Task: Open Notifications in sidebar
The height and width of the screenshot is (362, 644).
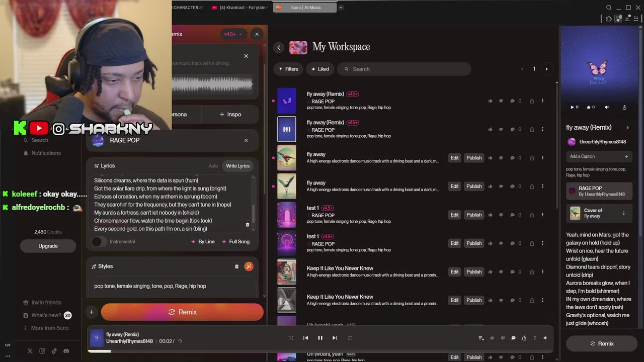Action: coord(46,153)
